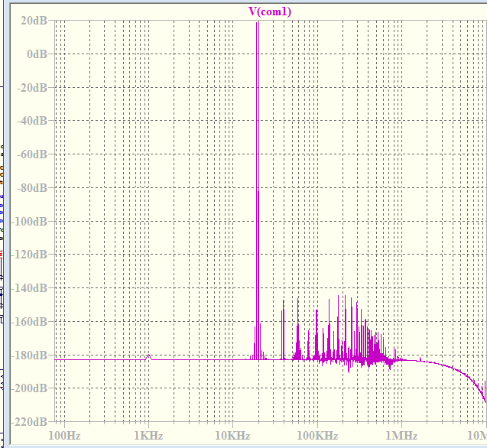
Task: Click the -220dB vertical axis label
Action: point(29,422)
